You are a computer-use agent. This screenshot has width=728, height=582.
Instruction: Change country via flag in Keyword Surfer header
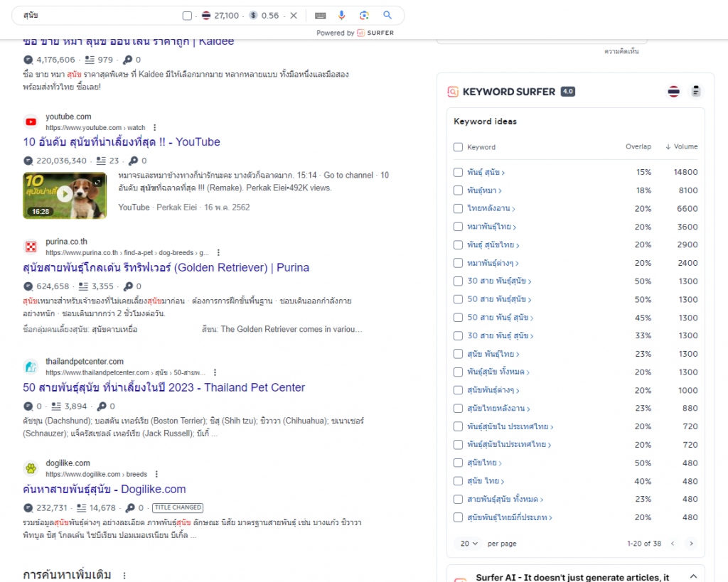[674, 92]
